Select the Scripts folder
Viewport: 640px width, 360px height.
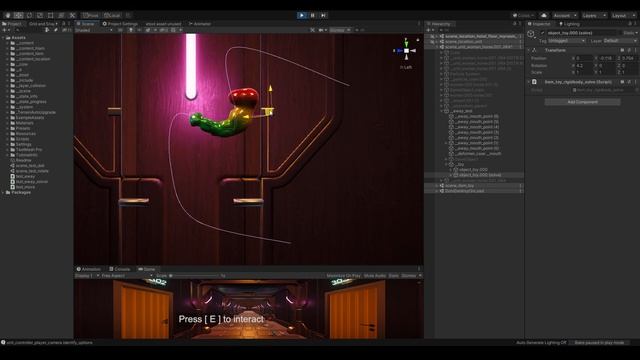22,139
